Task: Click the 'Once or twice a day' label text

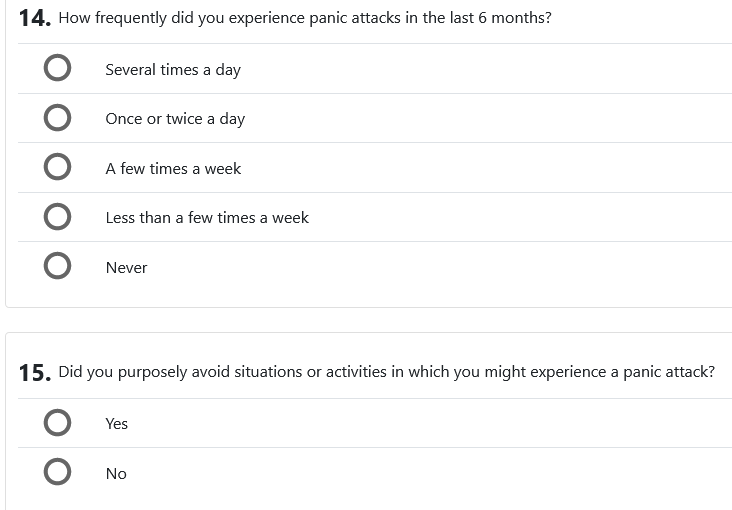Action: tap(175, 119)
